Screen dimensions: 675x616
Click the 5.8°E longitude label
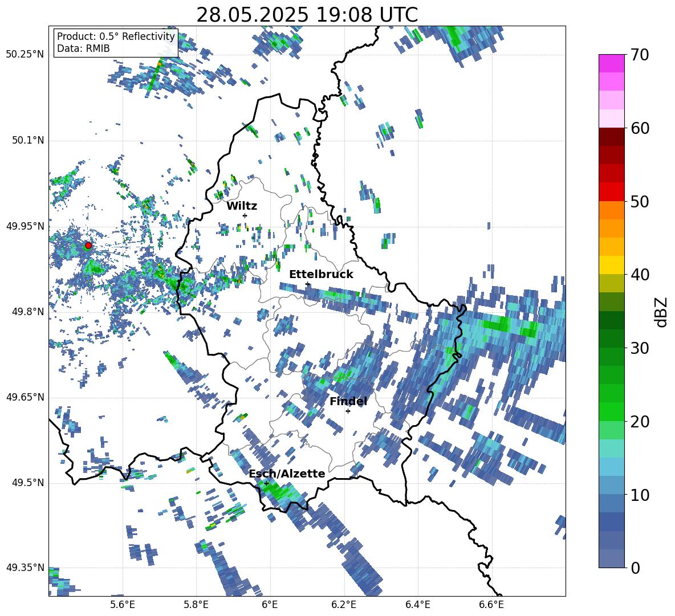196,605
